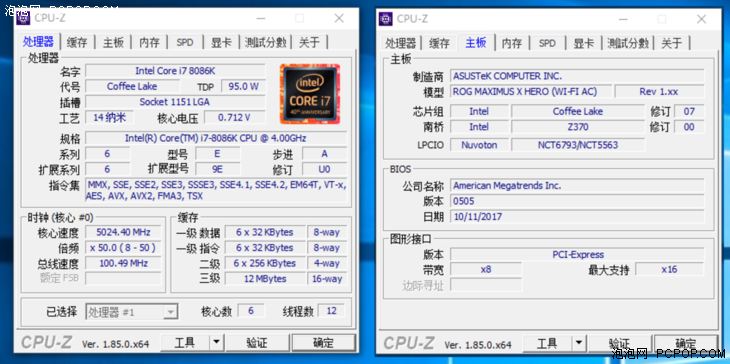Expand the 工具 dropdown arrow in right window
This screenshot has width=730, height=364.
pyautogui.click(x=578, y=344)
